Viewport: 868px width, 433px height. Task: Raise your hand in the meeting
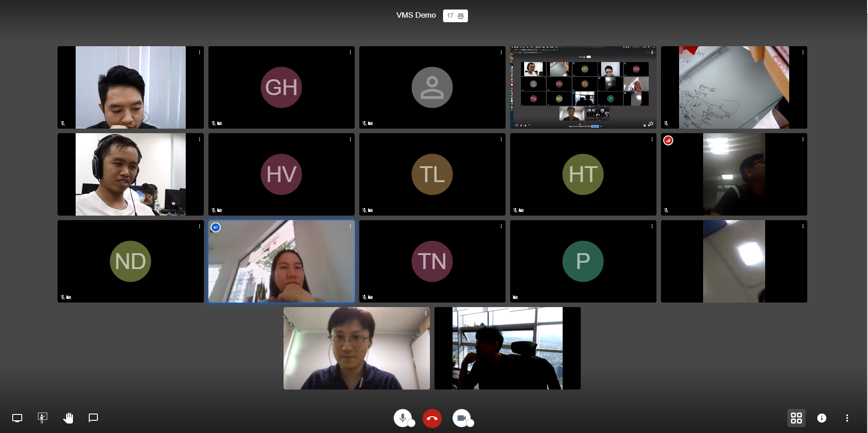click(x=68, y=418)
